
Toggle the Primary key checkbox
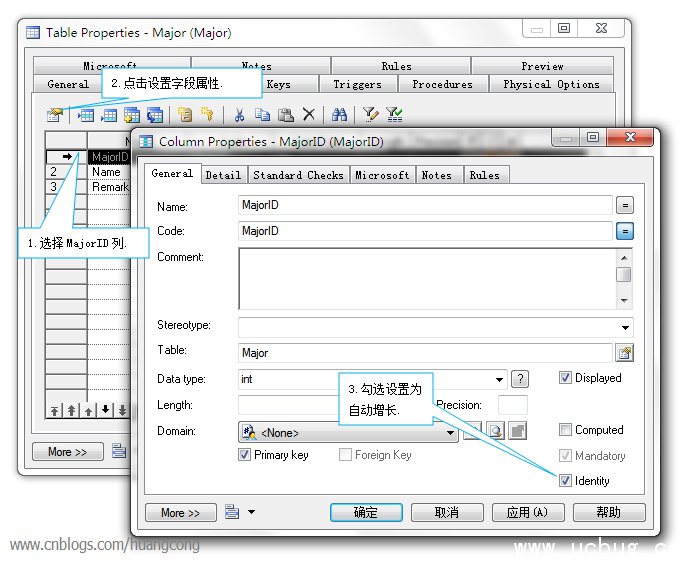tap(244, 455)
